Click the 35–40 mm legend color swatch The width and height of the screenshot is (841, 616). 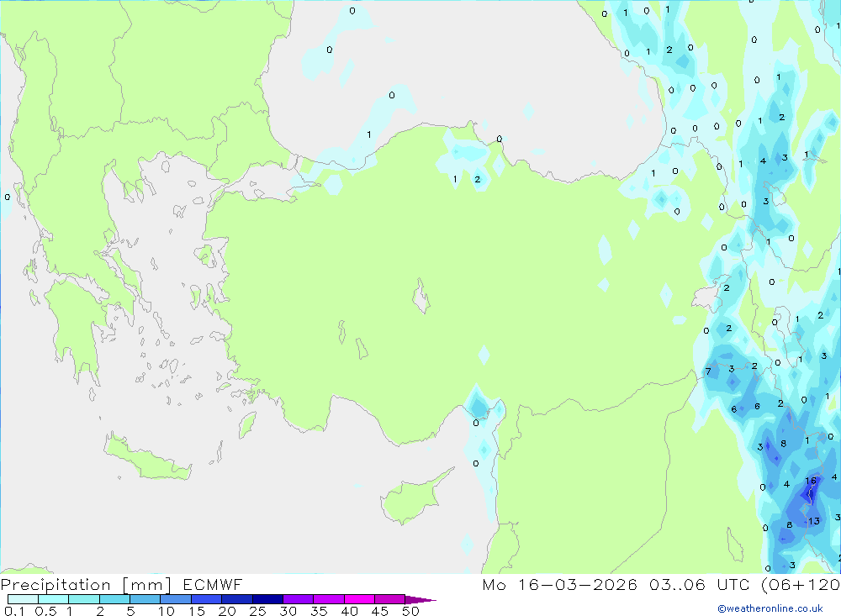click(328, 599)
